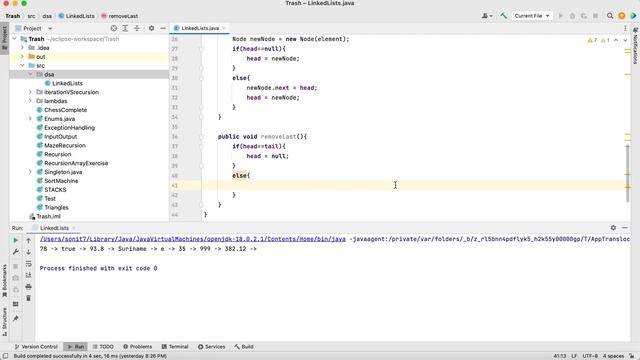Go to previous highlighted error arrow
The image size is (640, 360).
pyautogui.click(x=616, y=40)
